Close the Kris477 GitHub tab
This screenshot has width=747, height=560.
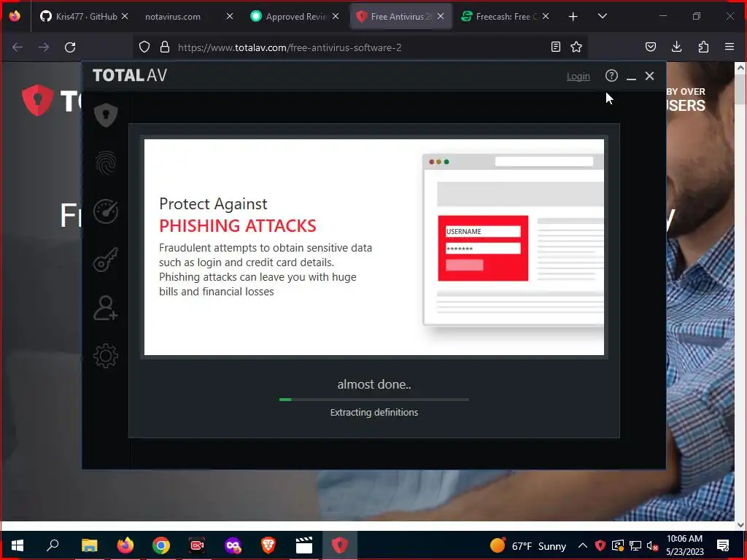(125, 16)
